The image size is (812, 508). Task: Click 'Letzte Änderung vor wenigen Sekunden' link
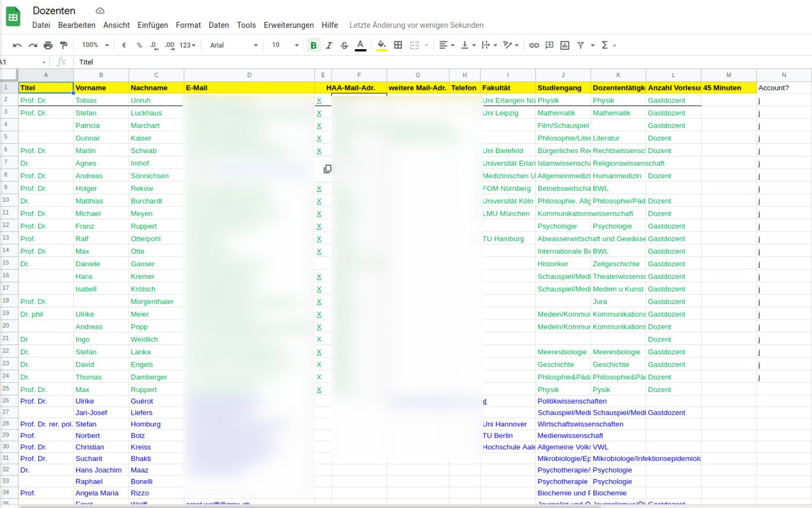click(x=416, y=26)
